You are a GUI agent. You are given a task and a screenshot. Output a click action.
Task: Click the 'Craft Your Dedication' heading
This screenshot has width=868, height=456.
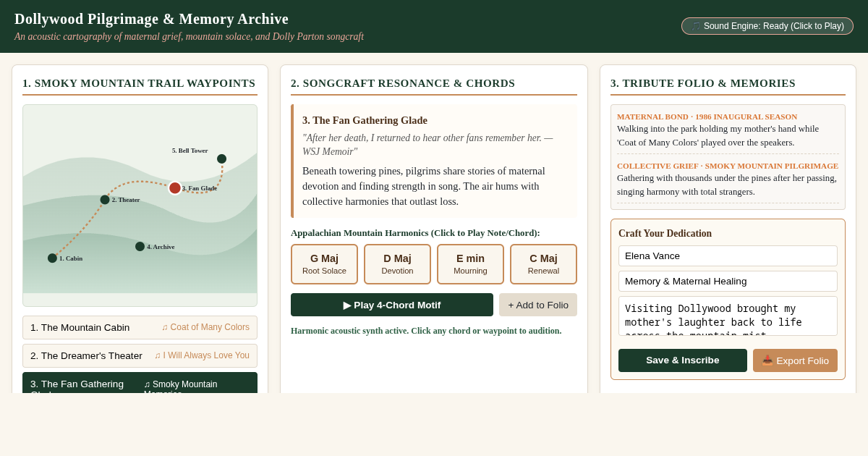(665, 234)
